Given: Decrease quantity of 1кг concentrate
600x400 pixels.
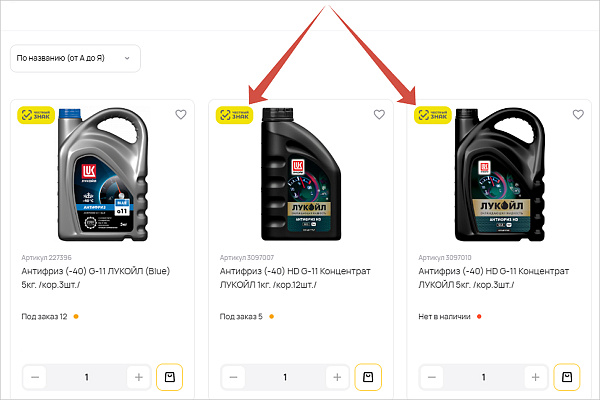Looking at the screenshot, I should (x=234, y=378).
